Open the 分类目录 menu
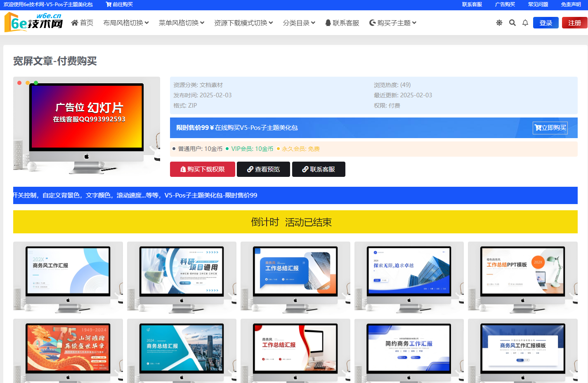Image resolution: width=588 pixels, height=383 pixels. click(299, 23)
